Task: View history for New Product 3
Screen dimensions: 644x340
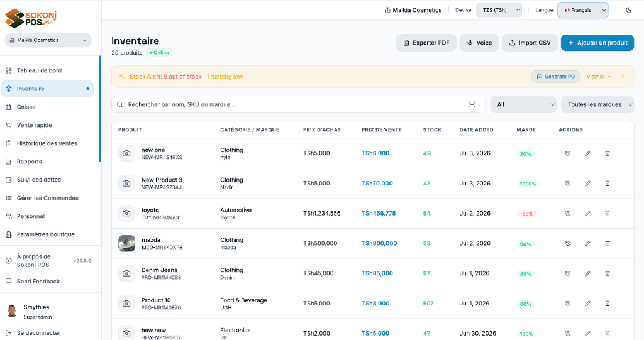Action: pos(568,183)
